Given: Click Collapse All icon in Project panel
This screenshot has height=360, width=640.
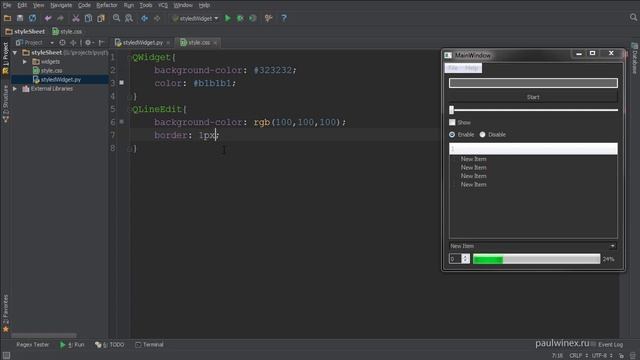Looking at the screenshot, I should pos(73,42).
